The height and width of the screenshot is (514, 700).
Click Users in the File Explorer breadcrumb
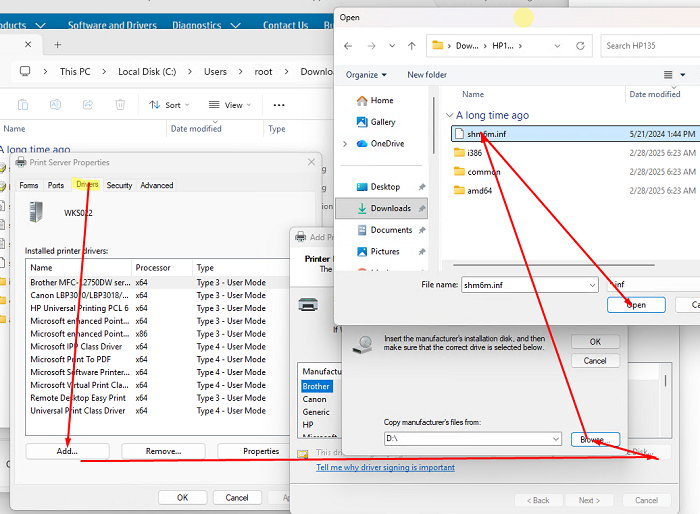[x=215, y=72]
